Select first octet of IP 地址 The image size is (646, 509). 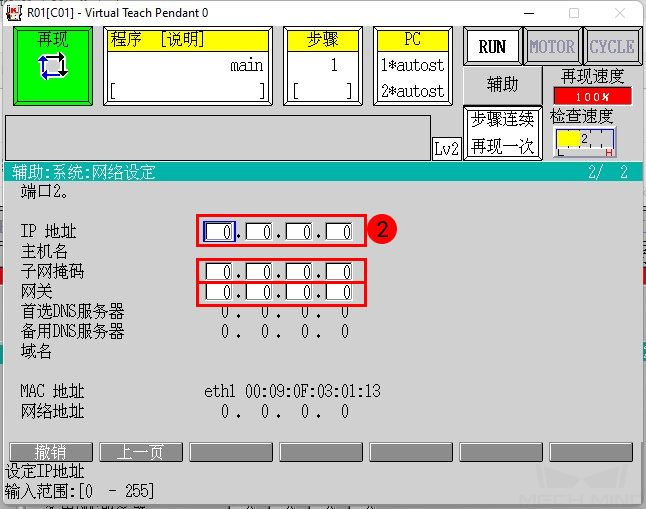point(220,231)
